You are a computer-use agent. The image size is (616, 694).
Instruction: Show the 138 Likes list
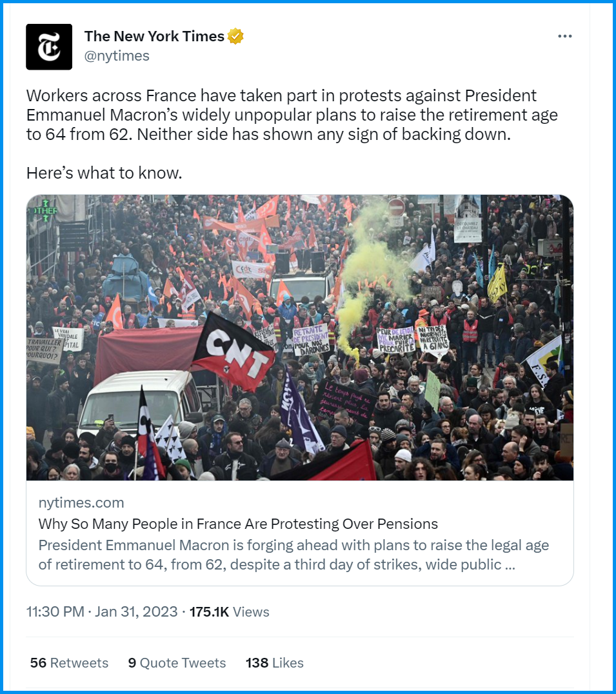[274, 663]
